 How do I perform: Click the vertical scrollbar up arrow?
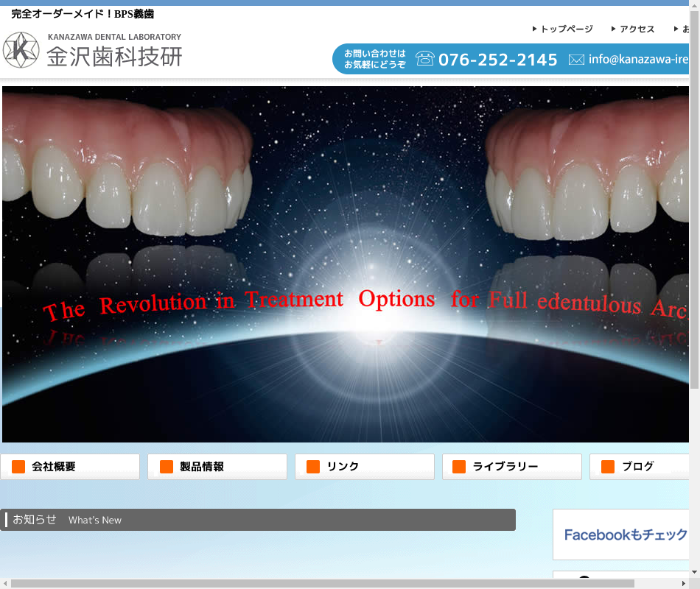coord(694,5)
